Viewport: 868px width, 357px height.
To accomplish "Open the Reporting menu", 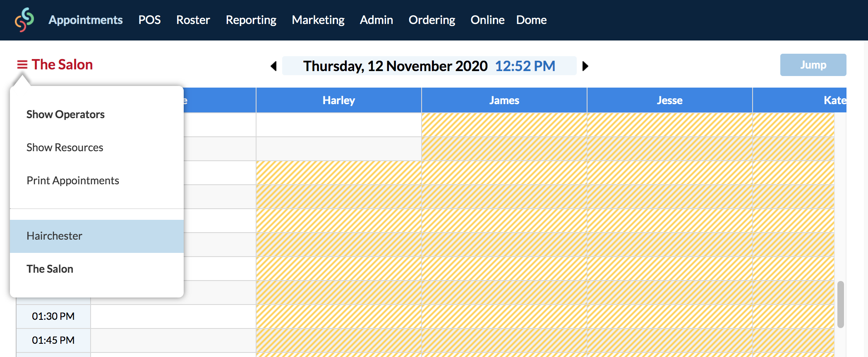I will point(251,20).
